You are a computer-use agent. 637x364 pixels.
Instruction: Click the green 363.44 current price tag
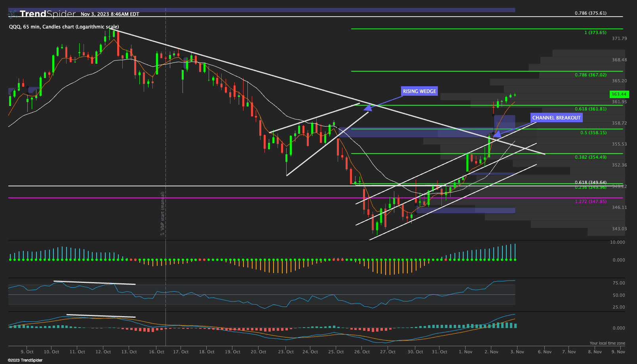click(x=619, y=94)
